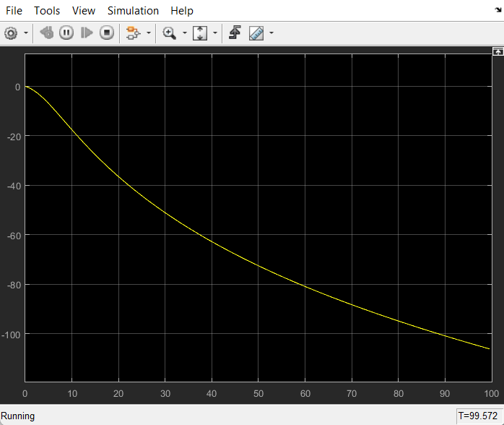Click the y-axis label -80
The image size is (504, 425).
point(14,285)
